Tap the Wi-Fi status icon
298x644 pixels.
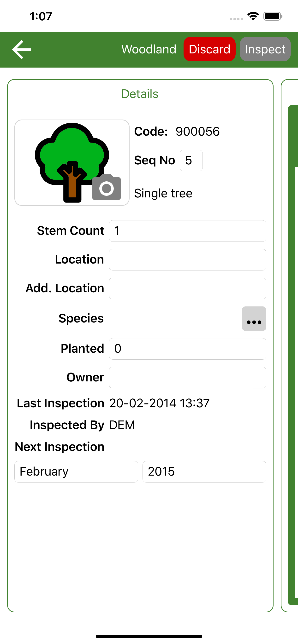253,16
